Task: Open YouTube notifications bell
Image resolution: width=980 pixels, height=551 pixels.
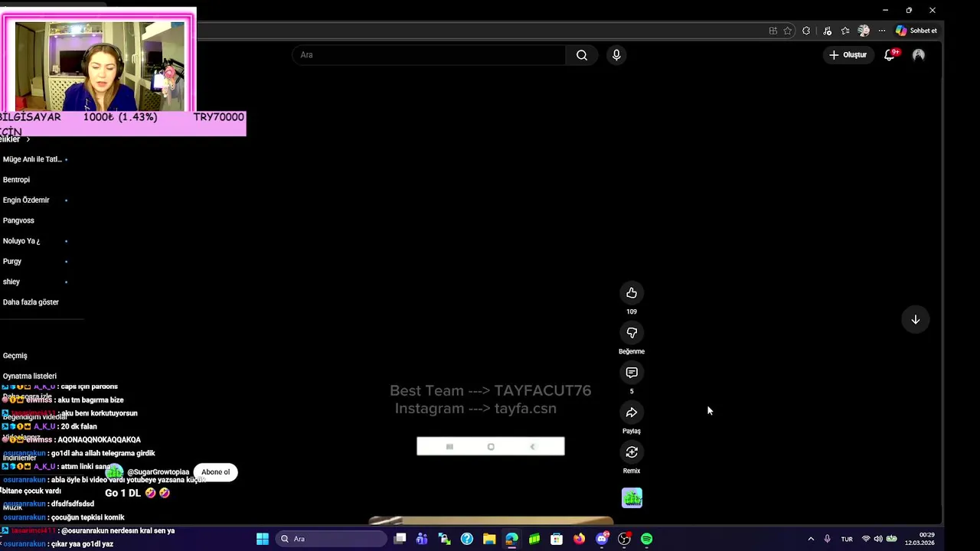Action: pos(890,55)
